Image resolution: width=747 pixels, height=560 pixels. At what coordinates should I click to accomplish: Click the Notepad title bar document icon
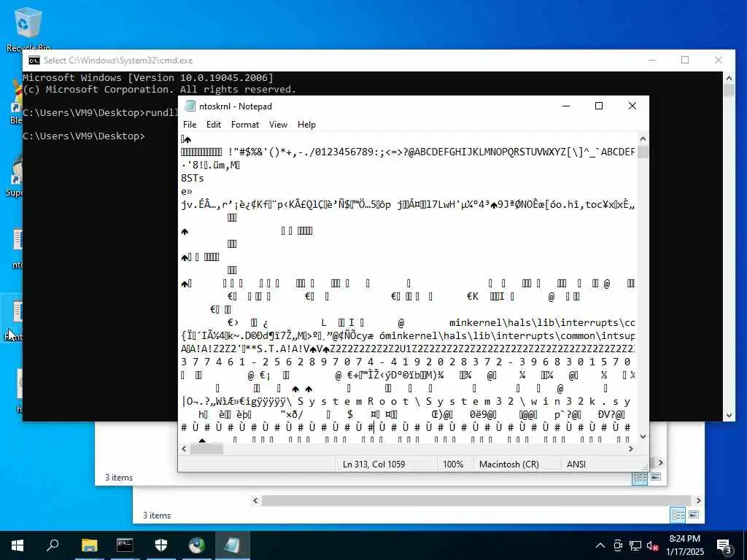click(190, 106)
